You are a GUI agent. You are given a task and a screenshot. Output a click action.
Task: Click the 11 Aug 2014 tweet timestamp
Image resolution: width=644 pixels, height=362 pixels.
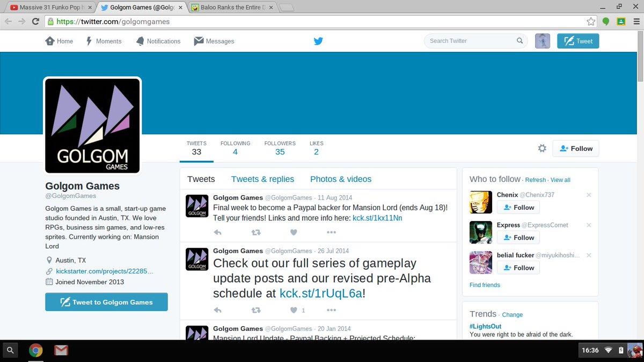(335, 197)
